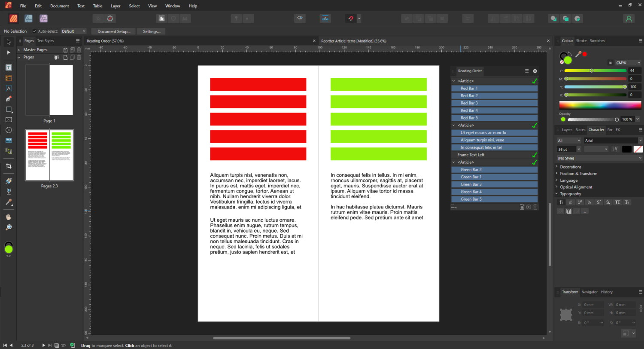Select the Pen tool
The height and width of the screenshot is (349, 644).
(9, 99)
